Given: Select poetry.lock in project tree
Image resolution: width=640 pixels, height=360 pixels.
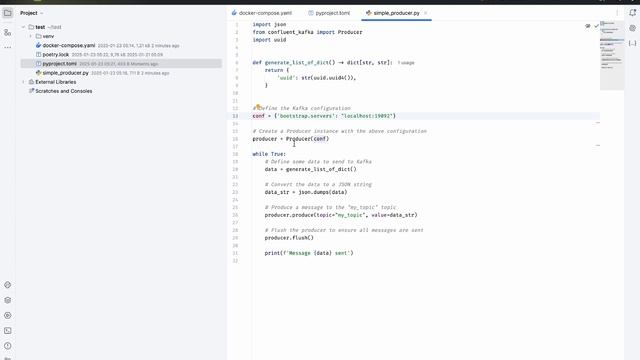Looking at the screenshot, I should coord(56,54).
